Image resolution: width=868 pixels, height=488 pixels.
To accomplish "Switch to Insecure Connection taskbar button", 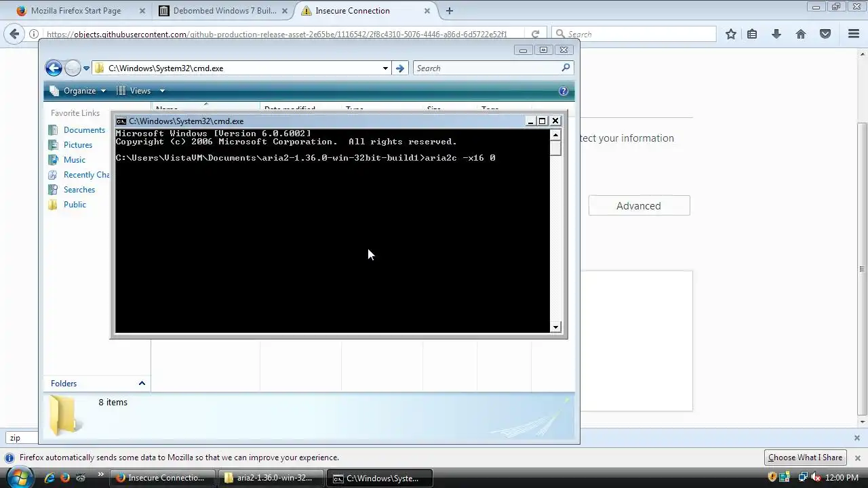I will [x=163, y=478].
